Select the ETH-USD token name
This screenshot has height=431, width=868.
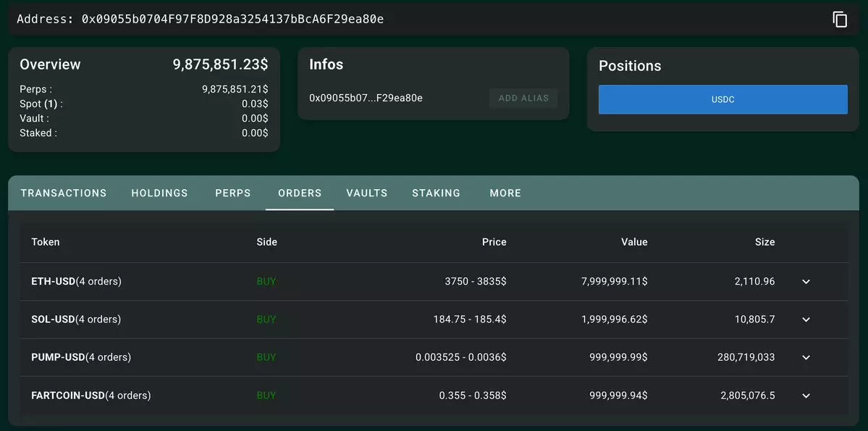pos(54,282)
